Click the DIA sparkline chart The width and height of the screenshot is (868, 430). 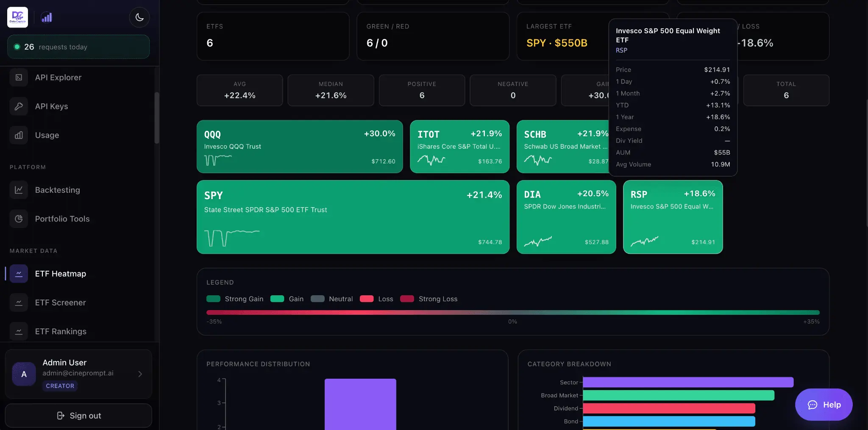click(538, 241)
